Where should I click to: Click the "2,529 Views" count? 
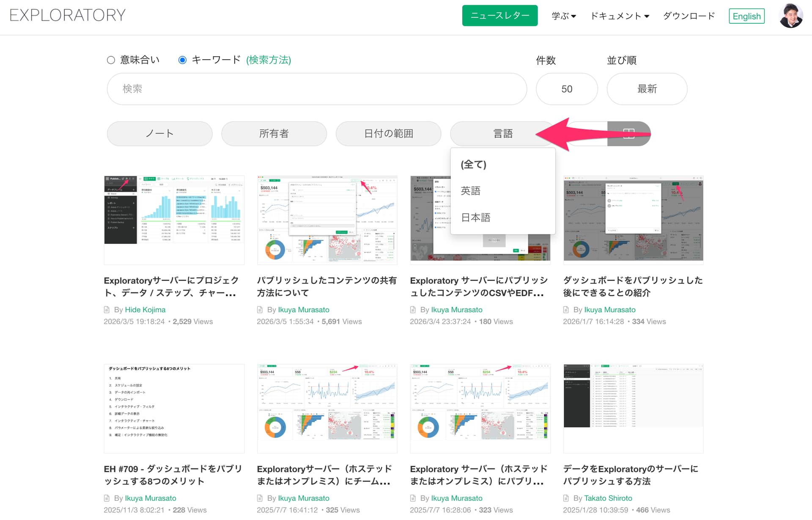[x=193, y=322]
